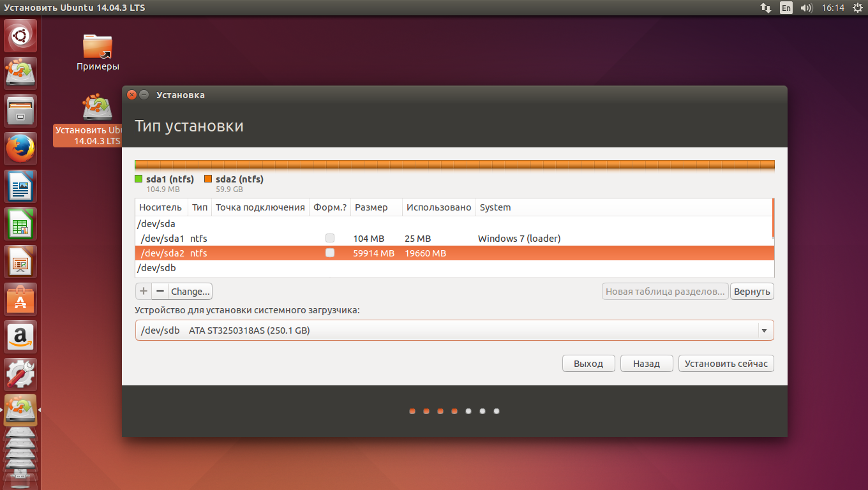Click the 25 MB used cell
868x490 pixels.
(417, 239)
